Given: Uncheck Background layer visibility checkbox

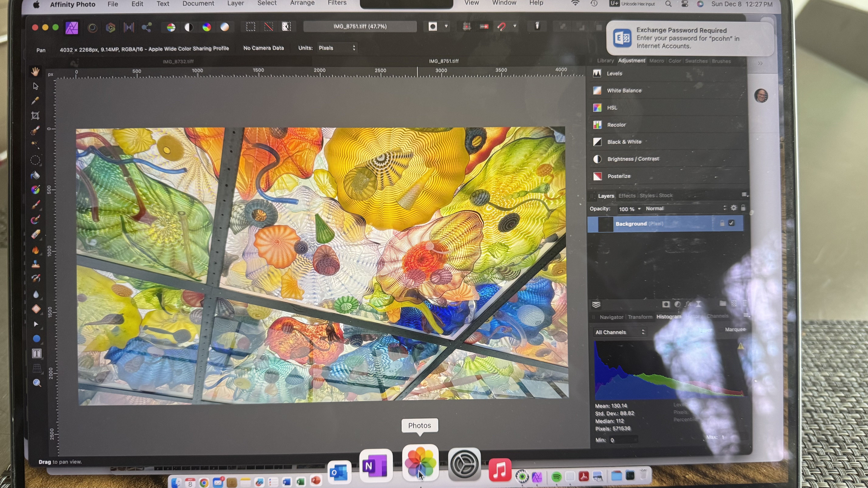Looking at the screenshot, I should (731, 223).
